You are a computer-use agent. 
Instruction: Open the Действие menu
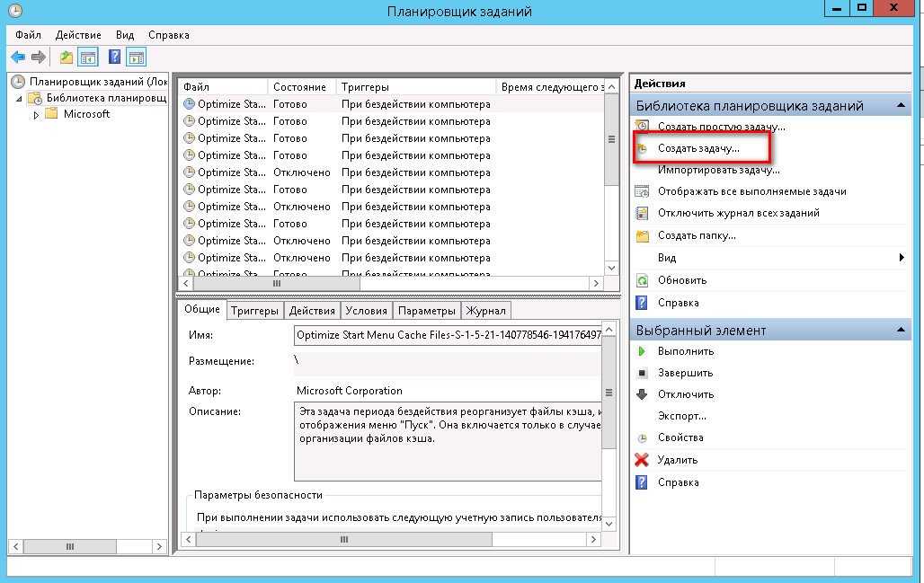[78, 35]
